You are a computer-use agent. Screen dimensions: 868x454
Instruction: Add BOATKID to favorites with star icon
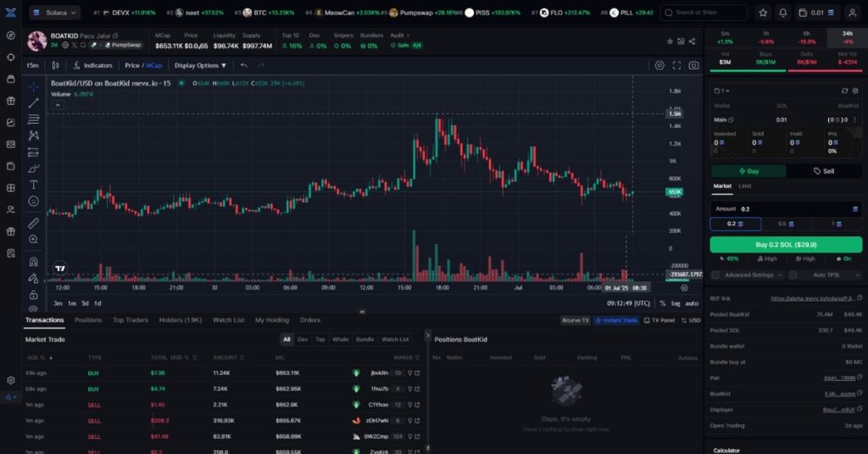tap(670, 41)
